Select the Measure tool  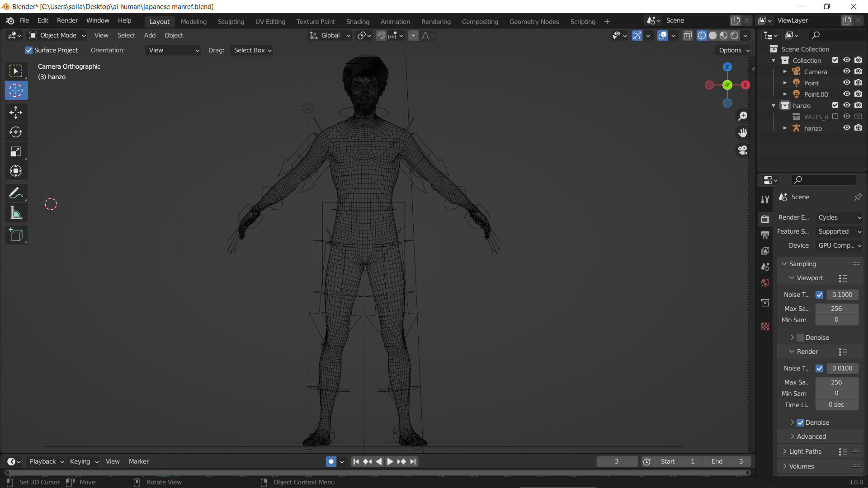[16, 213]
